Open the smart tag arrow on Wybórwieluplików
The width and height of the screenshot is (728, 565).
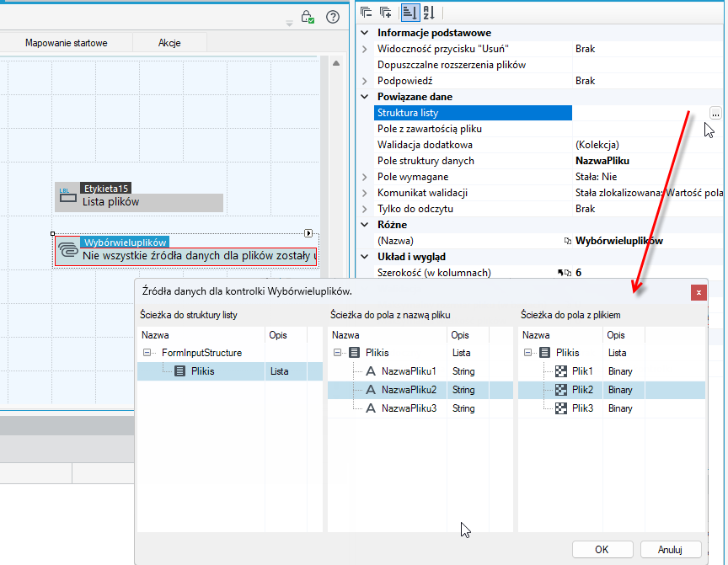(308, 233)
